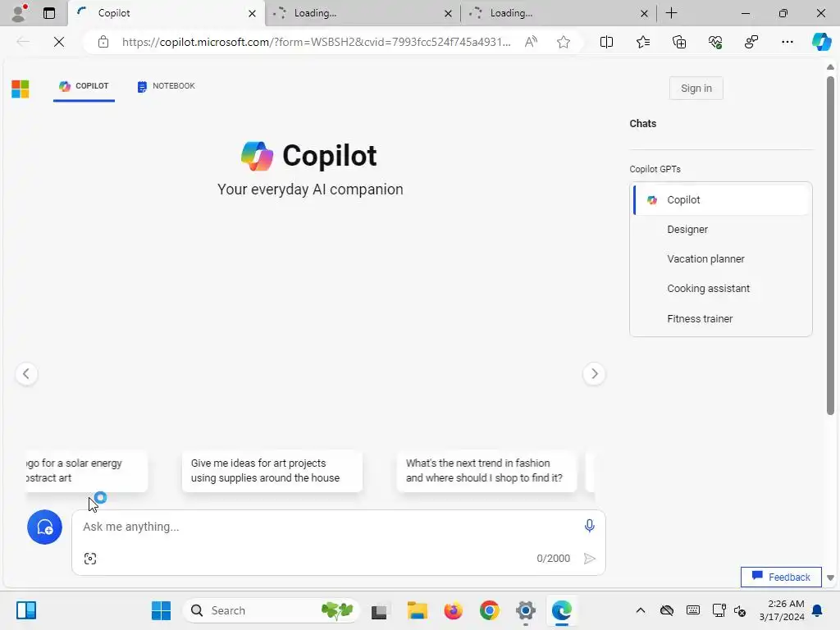The width and height of the screenshot is (840, 630).
Task: Open the tab actions menu icon
Action: coord(48,13)
